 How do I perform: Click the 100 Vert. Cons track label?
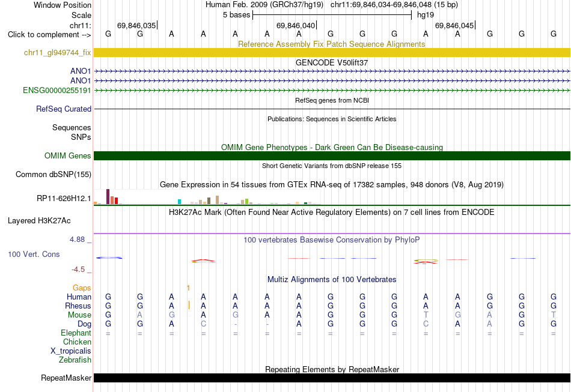click(34, 254)
